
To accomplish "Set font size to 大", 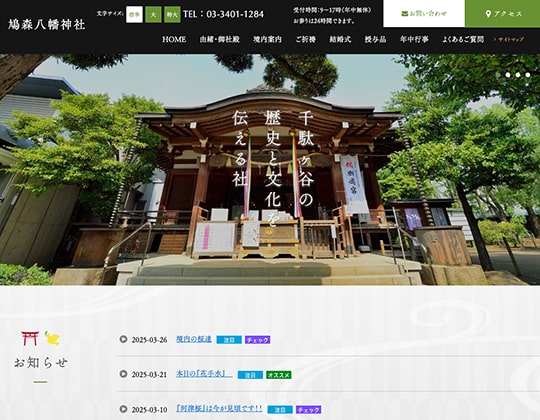I will pyautogui.click(x=153, y=14).
